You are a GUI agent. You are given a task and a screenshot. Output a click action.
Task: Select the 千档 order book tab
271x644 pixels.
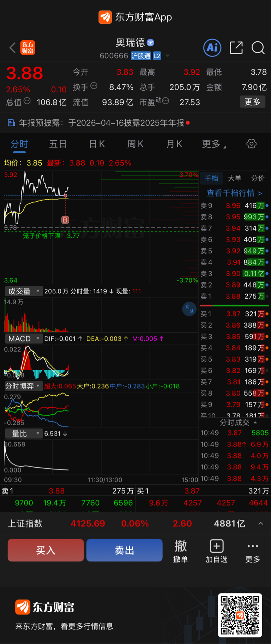(211, 178)
